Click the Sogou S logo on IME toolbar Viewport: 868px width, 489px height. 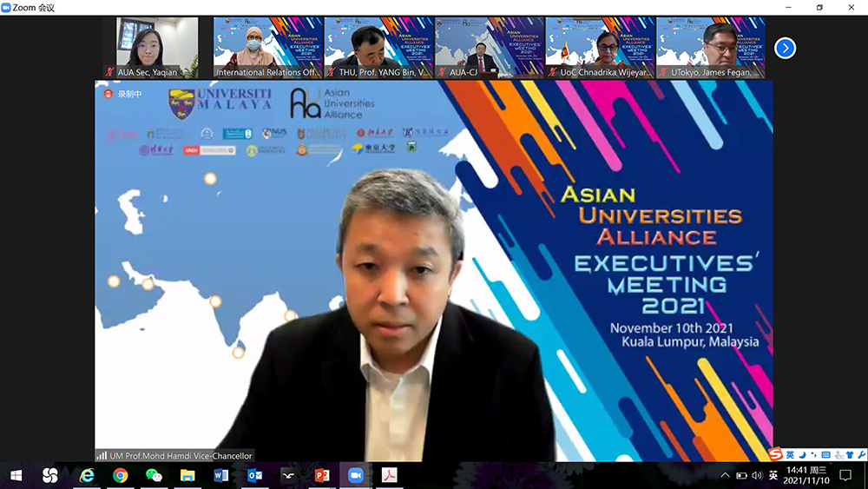click(x=776, y=454)
